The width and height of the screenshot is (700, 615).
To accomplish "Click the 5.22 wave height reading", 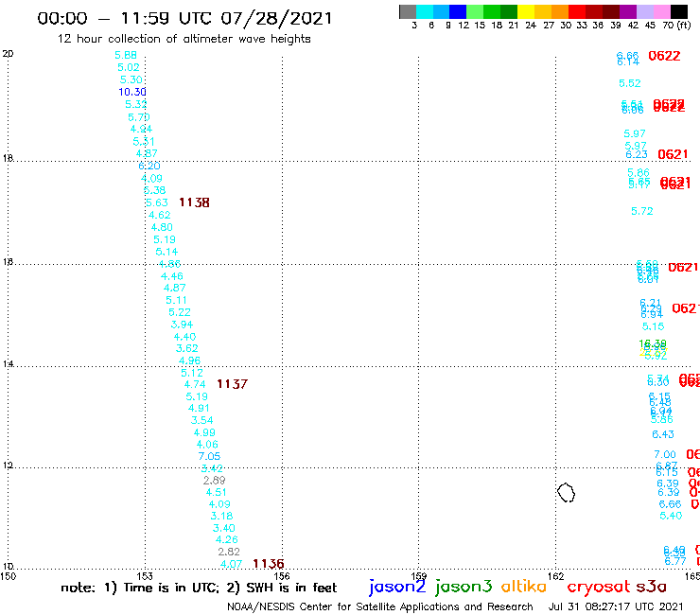I will [x=180, y=312].
